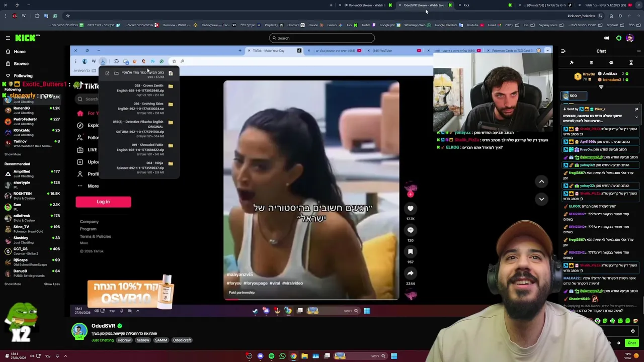Image resolution: width=644 pixels, height=362 pixels.
Task: Open the Kick hamburger menu
Action: 8,38
